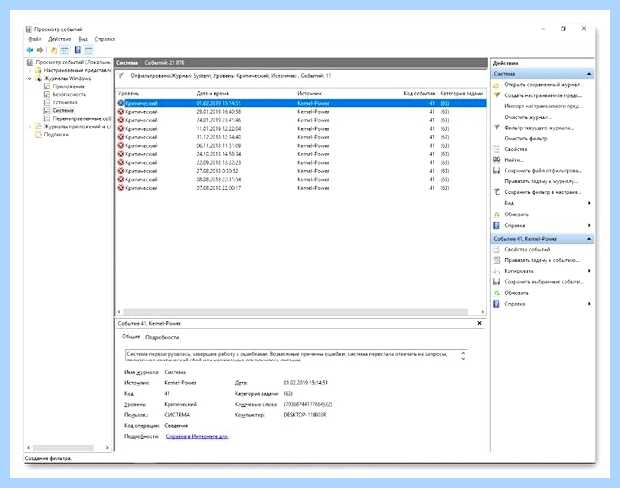Click Привязать задачу к журналу action
This screenshot has width=620, height=488.
coord(541,181)
